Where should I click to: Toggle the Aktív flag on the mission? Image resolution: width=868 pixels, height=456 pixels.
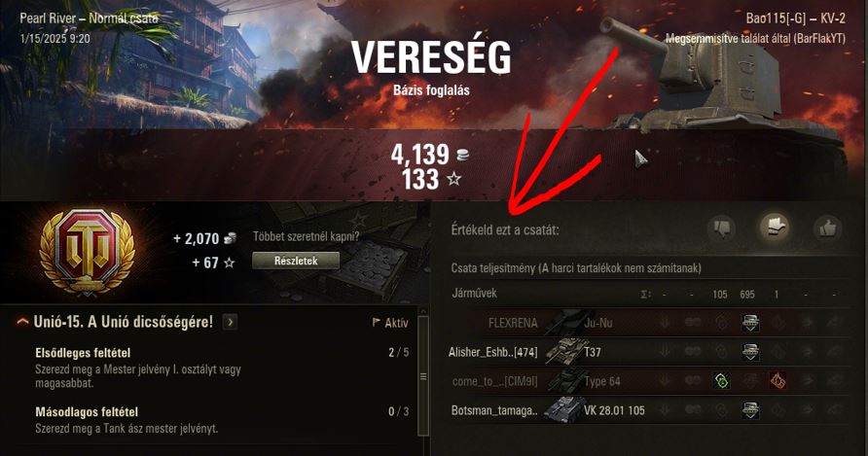390,323
